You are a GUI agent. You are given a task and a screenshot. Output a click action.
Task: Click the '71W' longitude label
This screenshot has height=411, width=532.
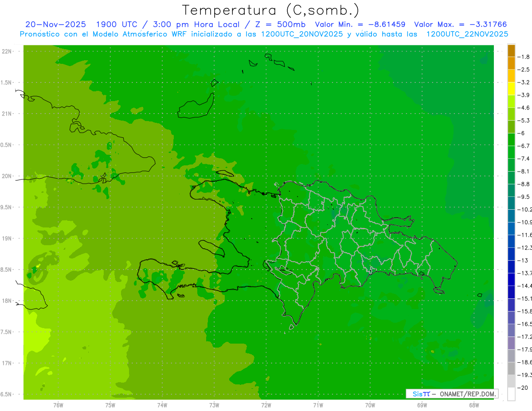pos(318,405)
